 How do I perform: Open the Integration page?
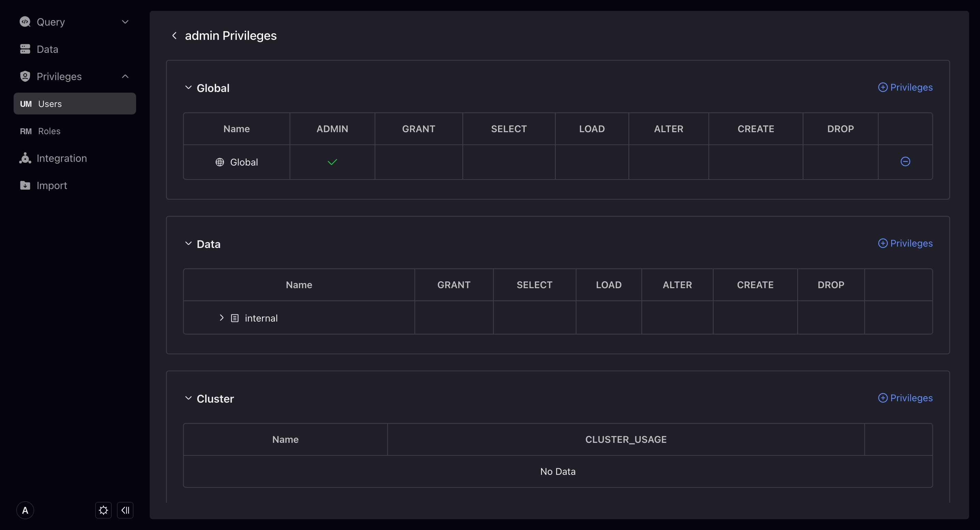(x=62, y=158)
